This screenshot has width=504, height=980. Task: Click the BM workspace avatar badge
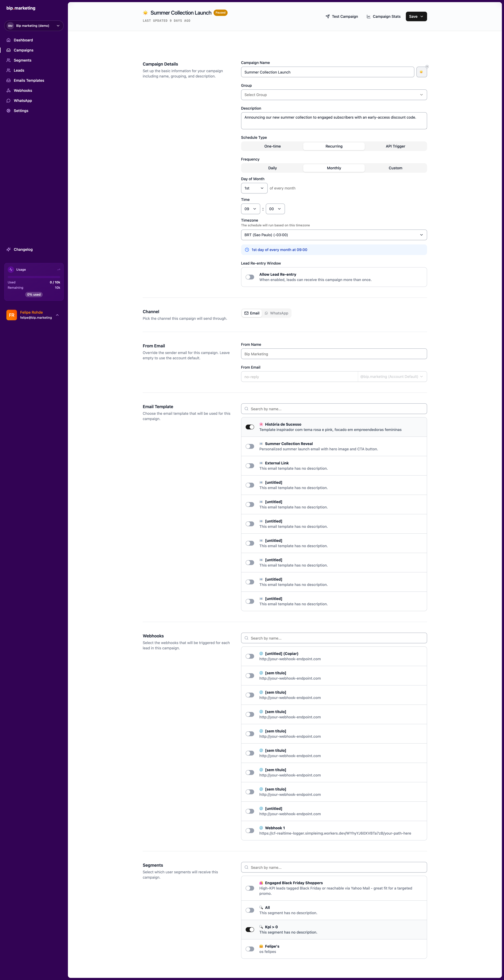pos(10,26)
